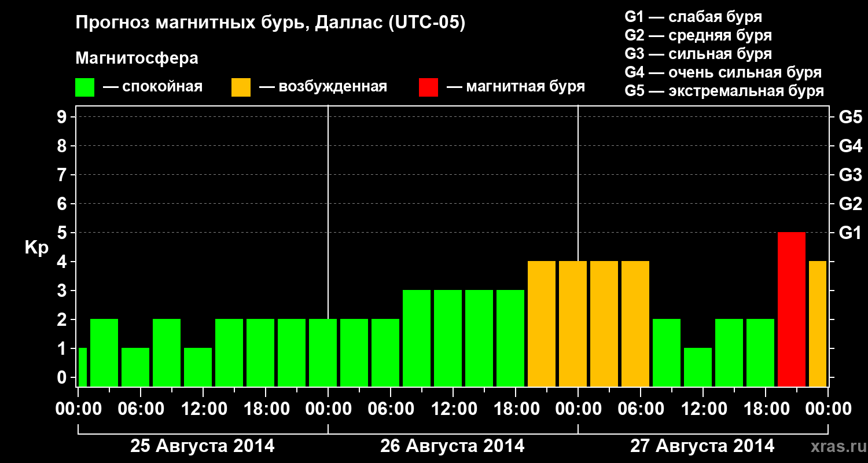868x463 pixels.
Task: Click the 'G4 — очень сильная буря' description line
Action: pyautogui.click(x=723, y=72)
